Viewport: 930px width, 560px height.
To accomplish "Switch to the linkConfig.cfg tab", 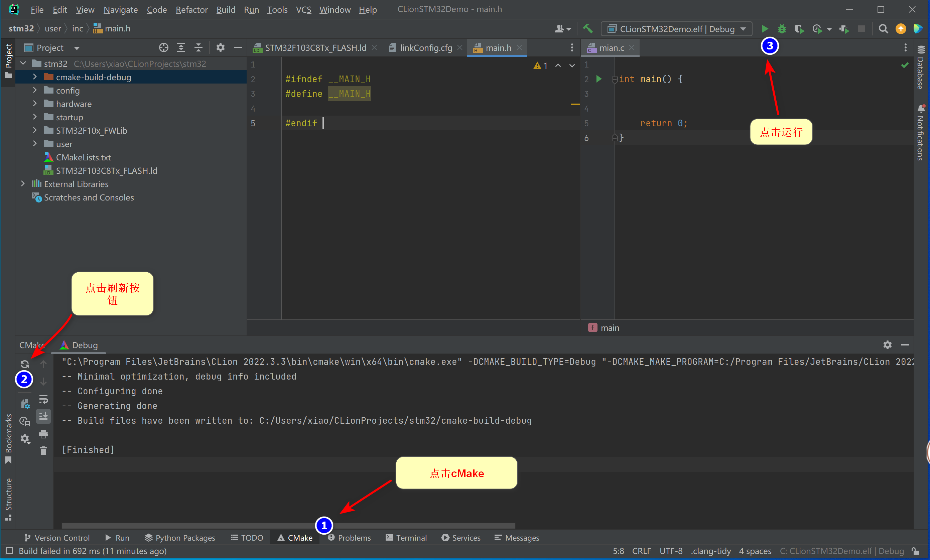I will [426, 47].
